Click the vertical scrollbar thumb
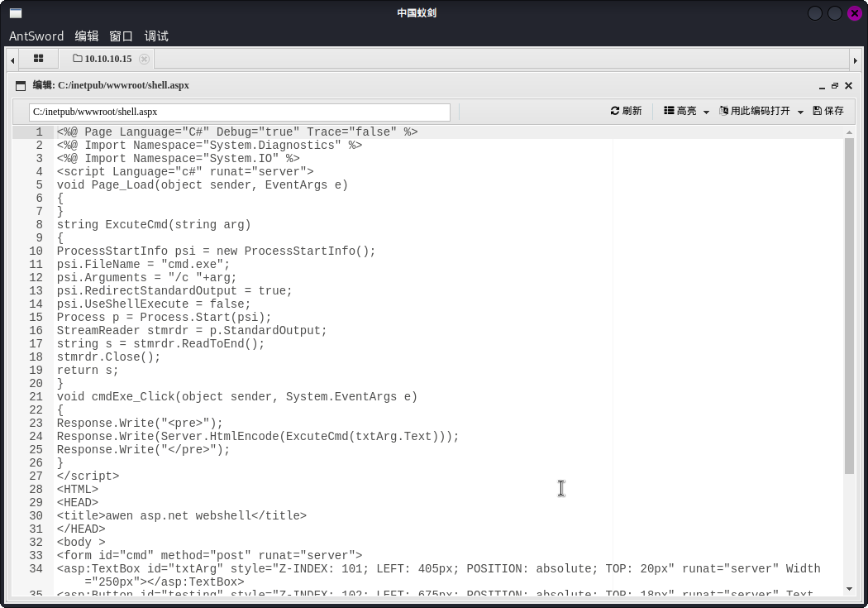The width and height of the screenshot is (868, 608). tap(849, 306)
